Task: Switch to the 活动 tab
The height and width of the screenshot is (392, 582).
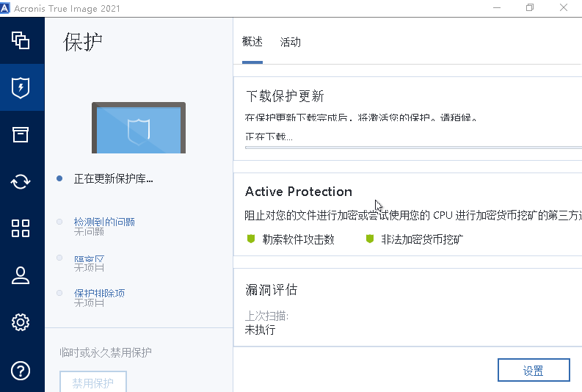Action: click(290, 42)
